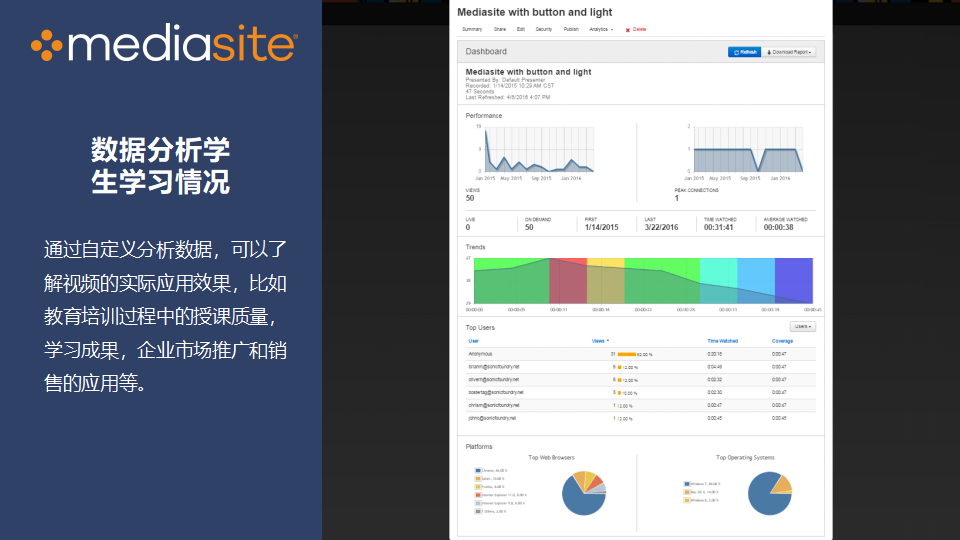Open the Edit tab

tap(520, 29)
